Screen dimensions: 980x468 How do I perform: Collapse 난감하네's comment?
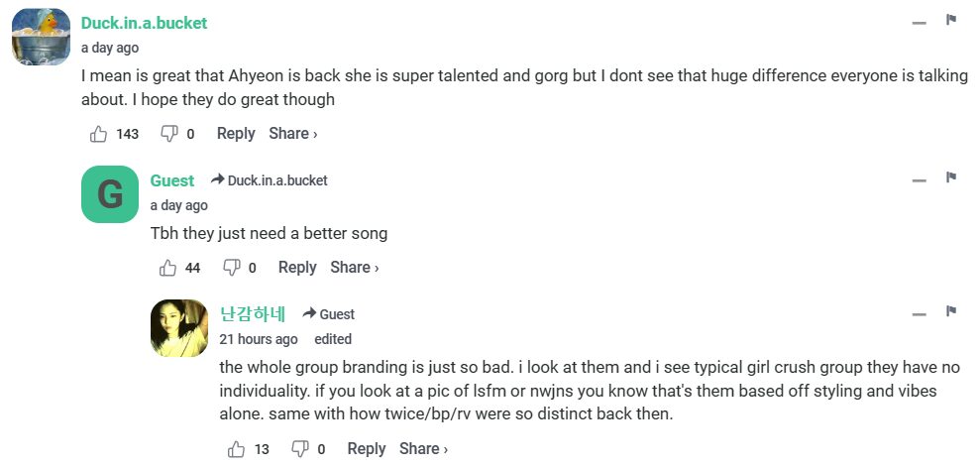click(920, 313)
